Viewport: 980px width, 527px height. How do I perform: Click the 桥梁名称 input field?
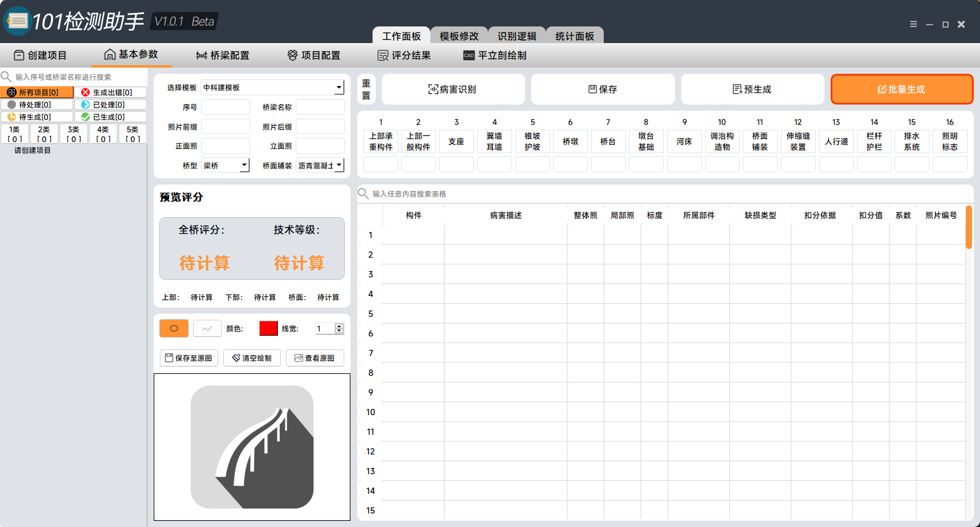320,107
